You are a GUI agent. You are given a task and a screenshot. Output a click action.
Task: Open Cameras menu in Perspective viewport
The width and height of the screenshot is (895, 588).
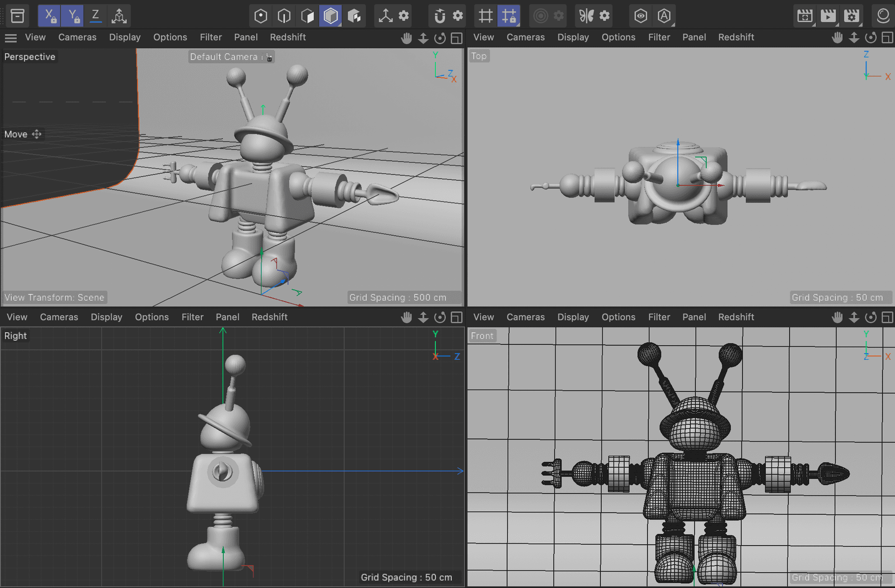pos(77,37)
